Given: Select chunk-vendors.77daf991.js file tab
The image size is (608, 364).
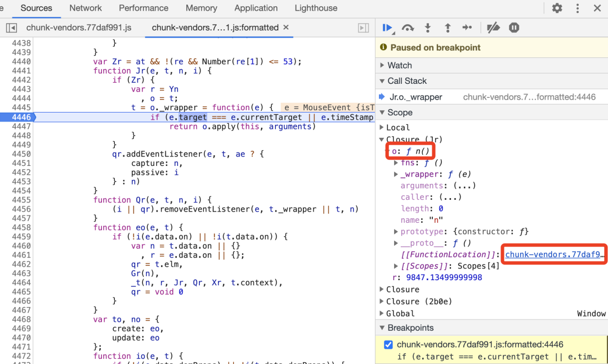Looking at the screenshot, I should 79,28.
